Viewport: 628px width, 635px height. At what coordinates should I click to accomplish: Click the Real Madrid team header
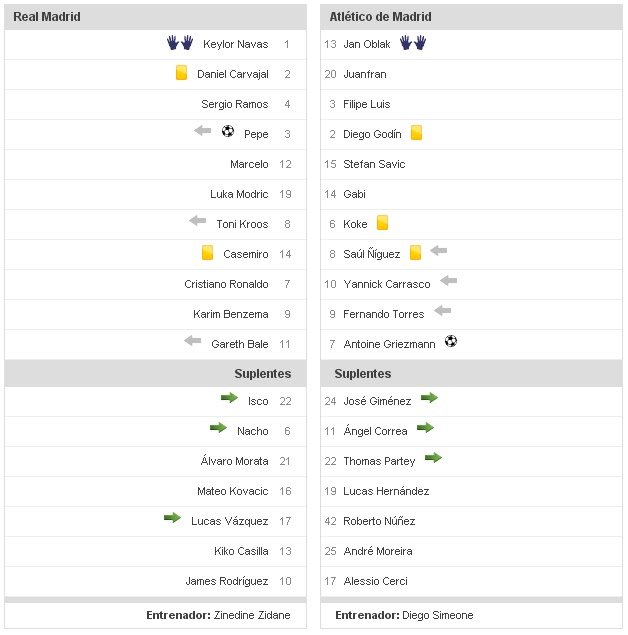tap(47, 17)
